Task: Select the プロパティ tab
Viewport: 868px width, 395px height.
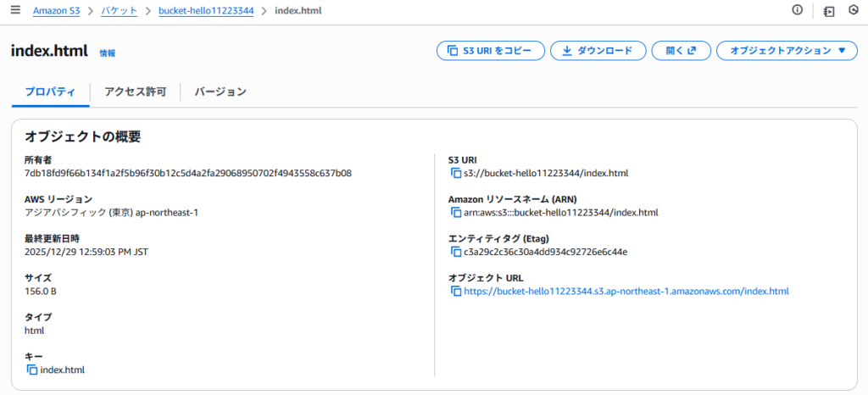Action: (50, 92)
